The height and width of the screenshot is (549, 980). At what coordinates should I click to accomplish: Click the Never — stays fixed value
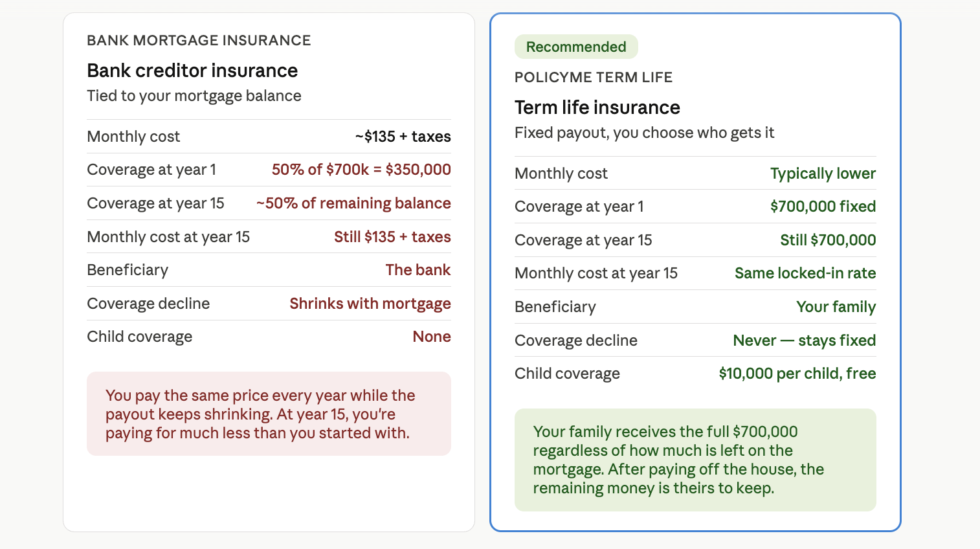click(x=804, y=341)
